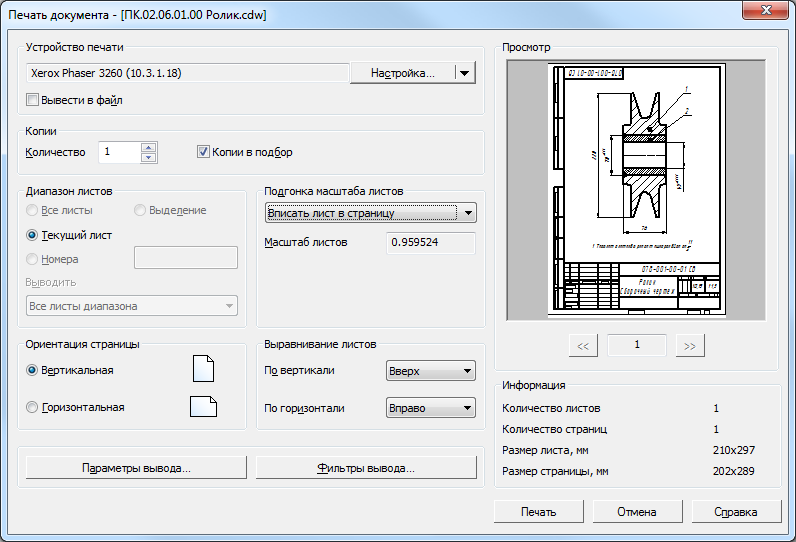This screenshot has width=796, height=542.
Task: Decrease the copies quantity with down arrow
Action: point(149,157)
